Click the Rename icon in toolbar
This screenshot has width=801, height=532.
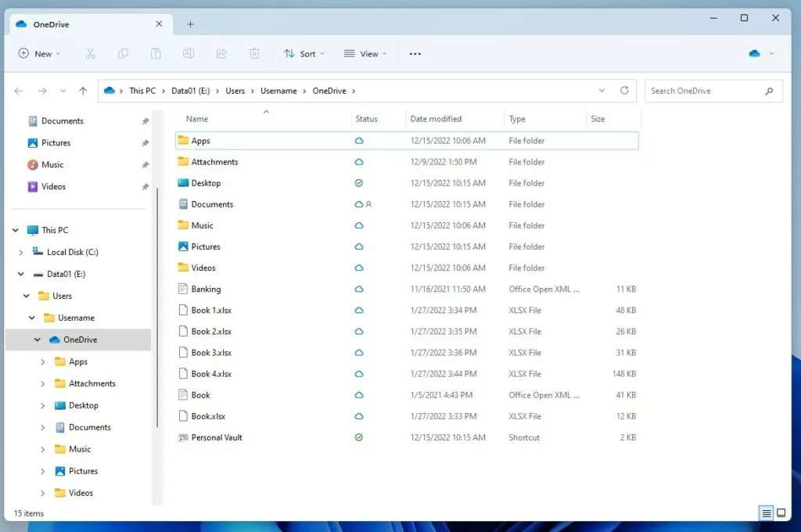[x=189, y=54]
